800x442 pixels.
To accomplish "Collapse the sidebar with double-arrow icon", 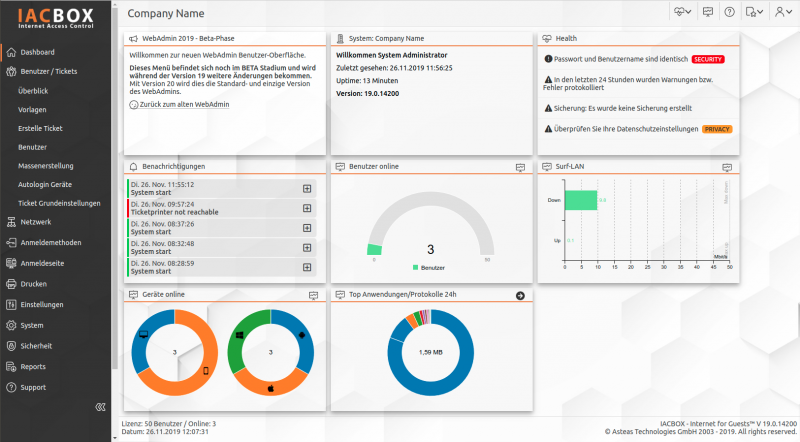I will coord(99,407).
